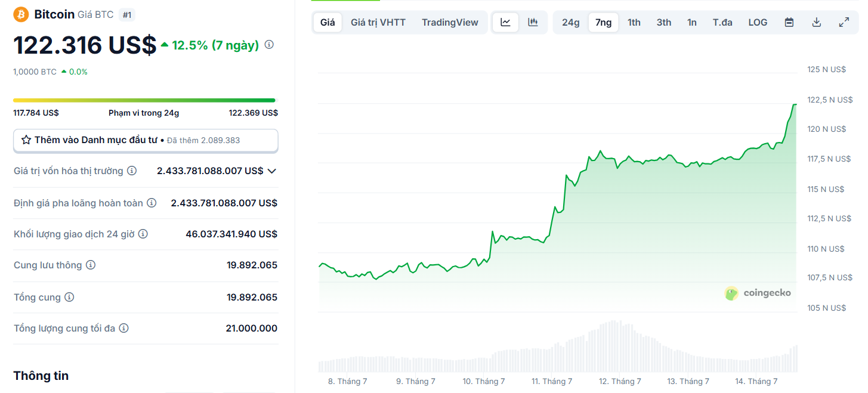This screenshot has height=393, width=868.
Task: Switch to line chart view icon
Action: tap(505, 23)
